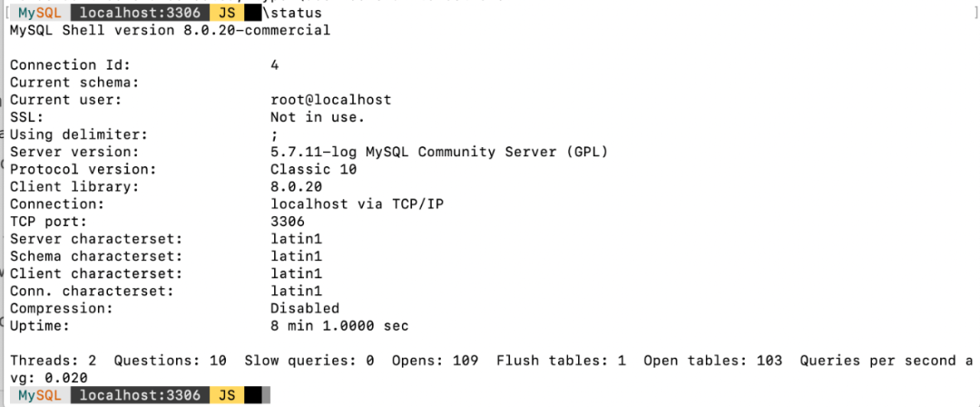Viewport: 980px width, 407px height.
Task: Click the SSL "Not in use." value
Action: pos(317,117)
